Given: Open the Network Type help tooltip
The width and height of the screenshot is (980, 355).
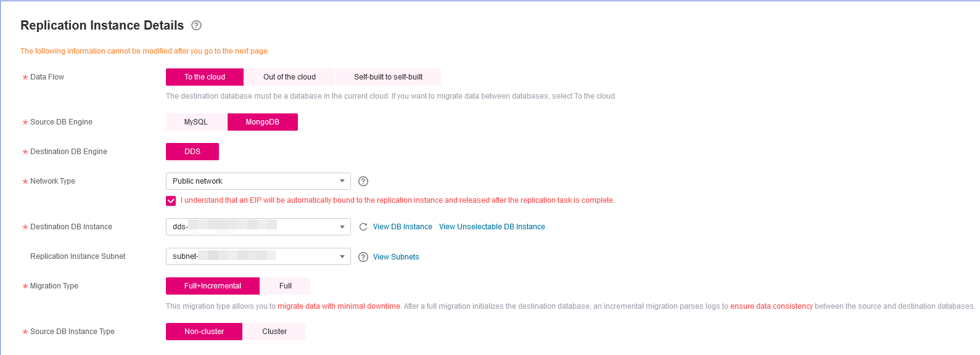Looking at the screenshot, I should coord(363,181).
